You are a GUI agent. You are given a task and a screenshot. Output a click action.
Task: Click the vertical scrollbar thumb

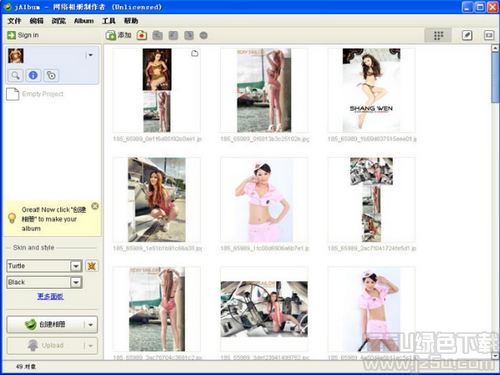click(495, 78)
